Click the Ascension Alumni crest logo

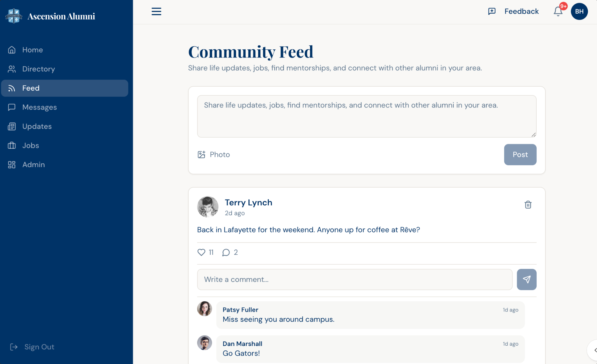(14, 16)
